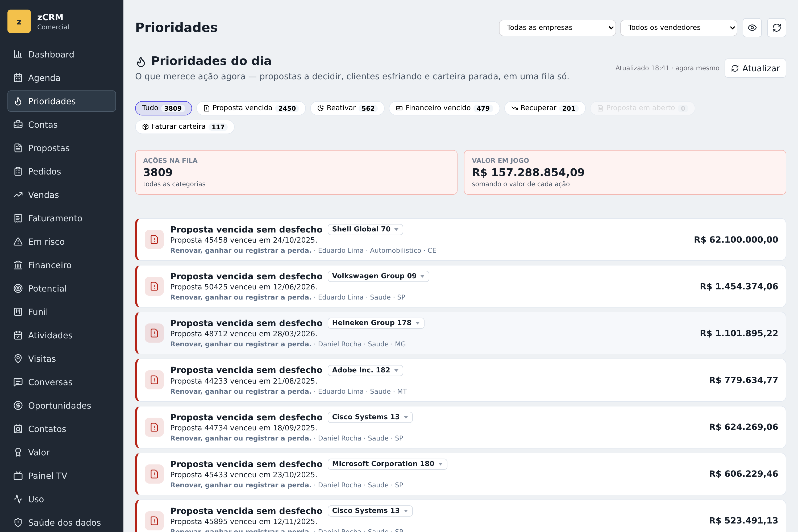Open the Todas as empresas dropdown
Viewport: 798px width, 532px height.
(557, 27)
